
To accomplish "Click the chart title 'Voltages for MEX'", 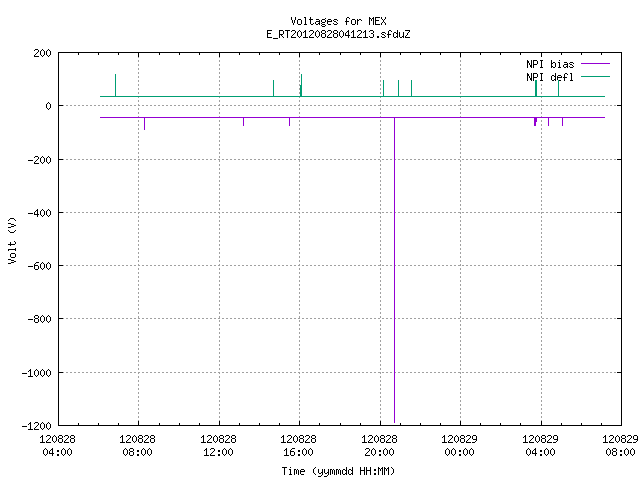I will (338, 21).
